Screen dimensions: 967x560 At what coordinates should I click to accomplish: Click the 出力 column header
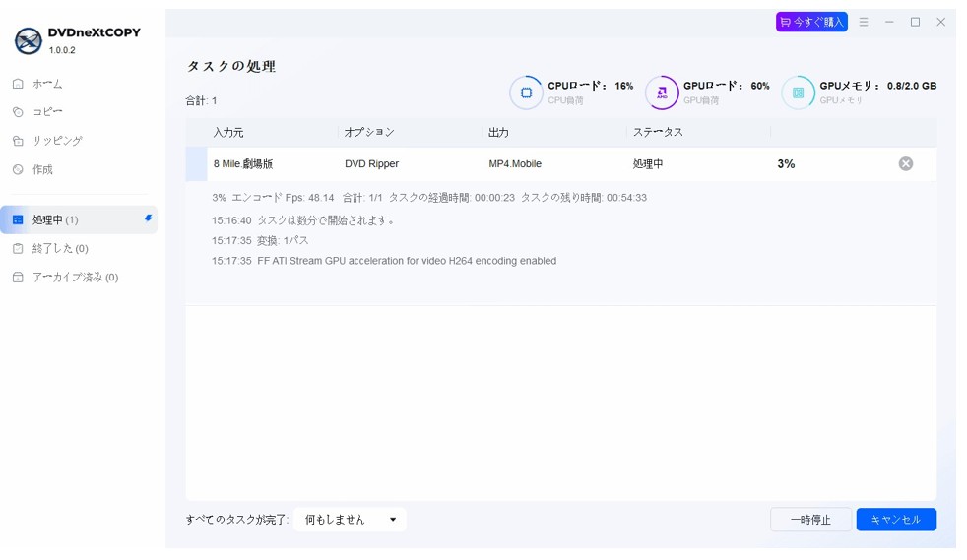[x=498, y=133]
